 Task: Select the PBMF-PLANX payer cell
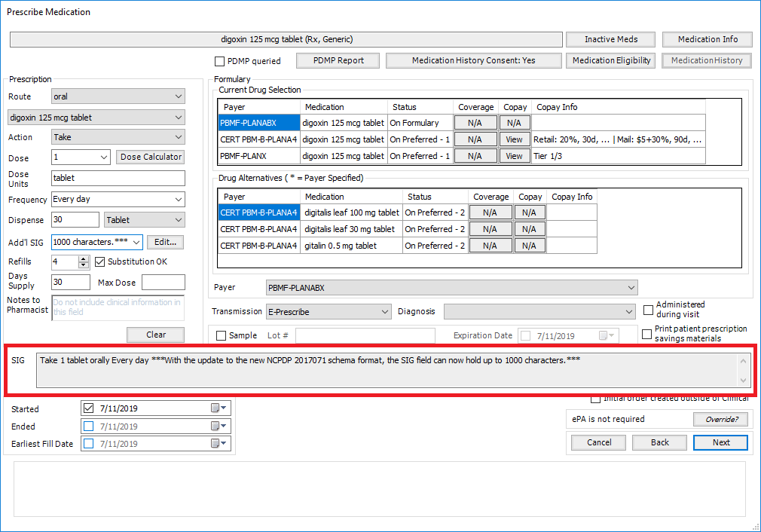[x=259, y=156]
